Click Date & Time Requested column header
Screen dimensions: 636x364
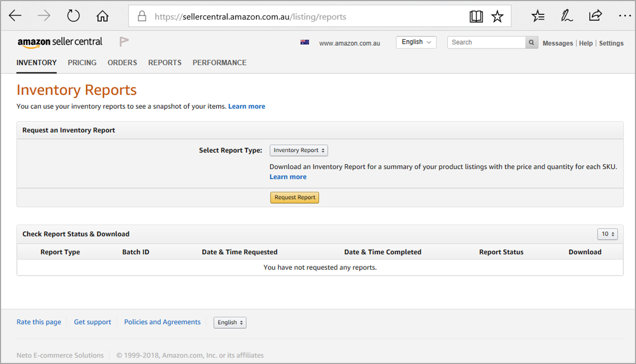click(x=240, y=252)
